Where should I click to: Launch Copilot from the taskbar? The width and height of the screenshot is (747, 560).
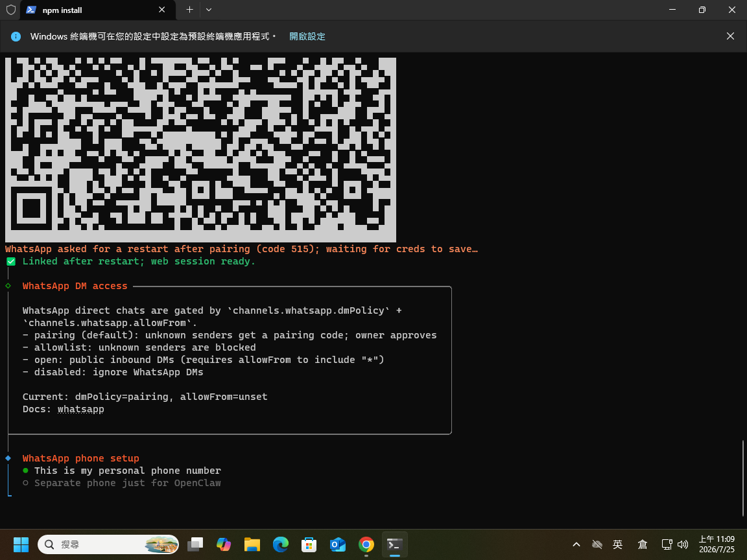point(224,544)
